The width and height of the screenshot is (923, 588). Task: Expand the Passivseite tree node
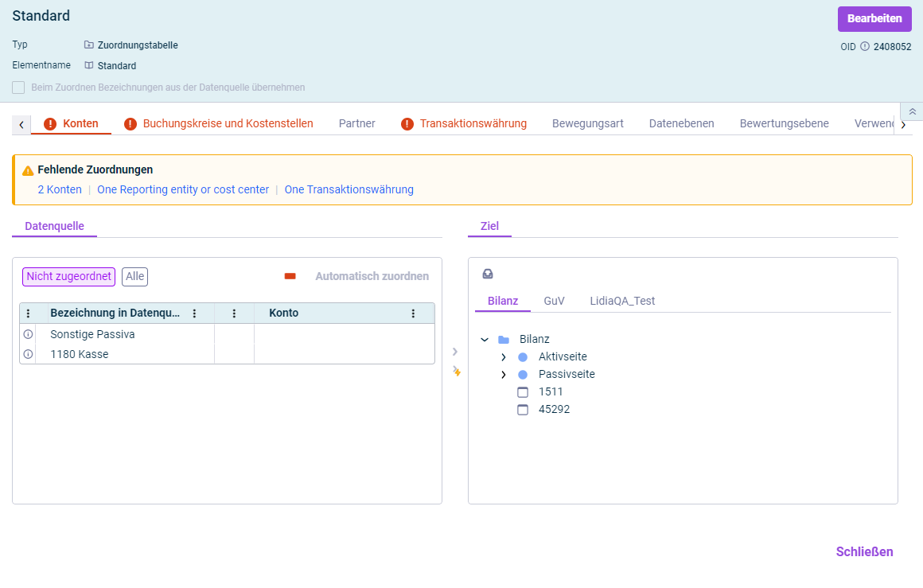[x=503, y=375]
